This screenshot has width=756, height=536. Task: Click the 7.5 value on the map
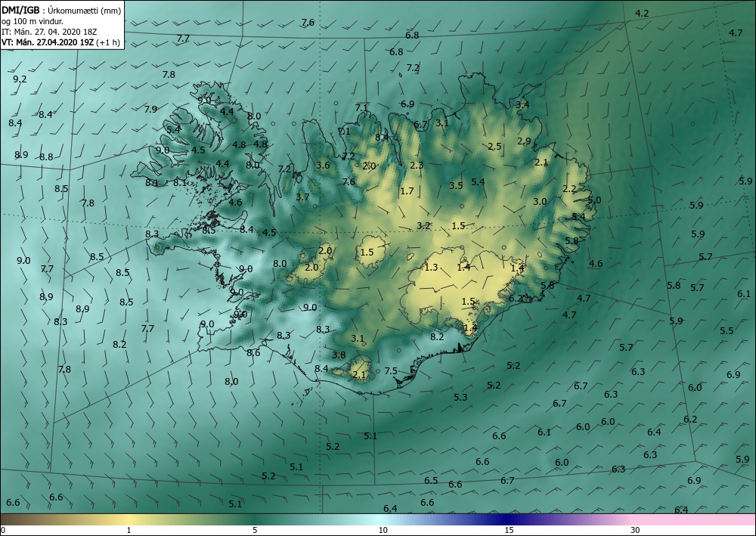pos(391,370)
